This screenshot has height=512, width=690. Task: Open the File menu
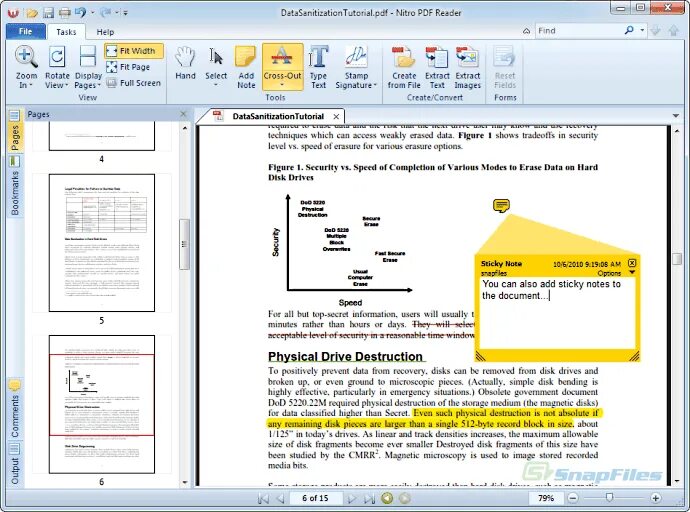26,31
